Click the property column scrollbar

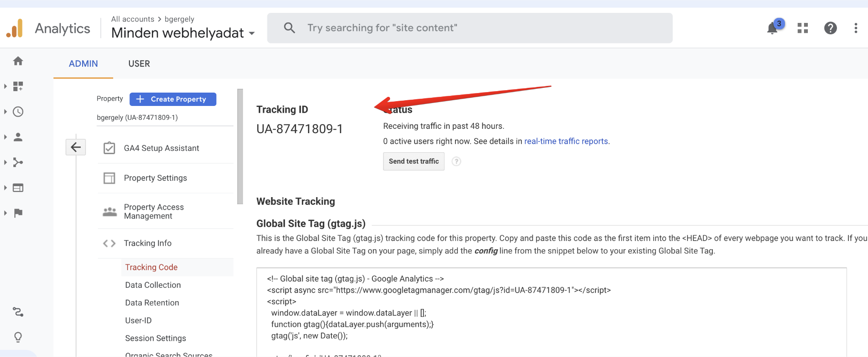(x=240, y=147)
